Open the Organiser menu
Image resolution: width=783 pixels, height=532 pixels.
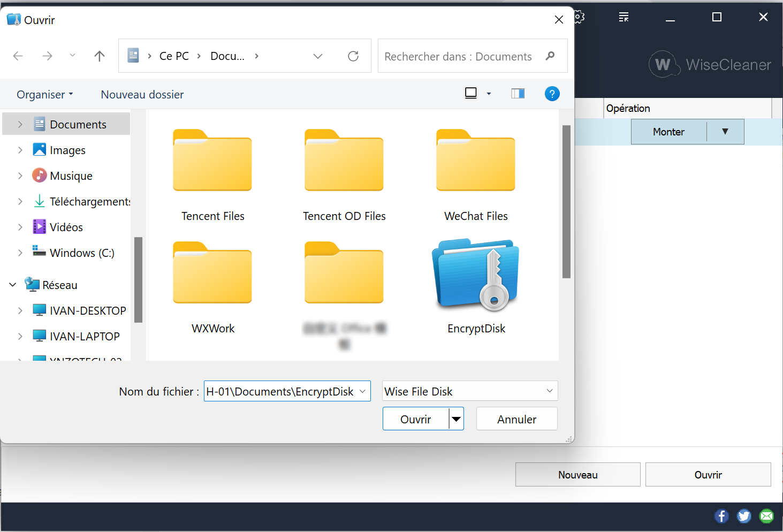(45, 95)
